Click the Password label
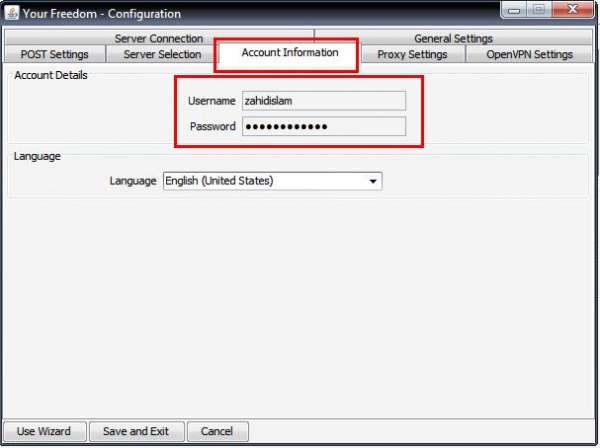 (x=213, y=126)
